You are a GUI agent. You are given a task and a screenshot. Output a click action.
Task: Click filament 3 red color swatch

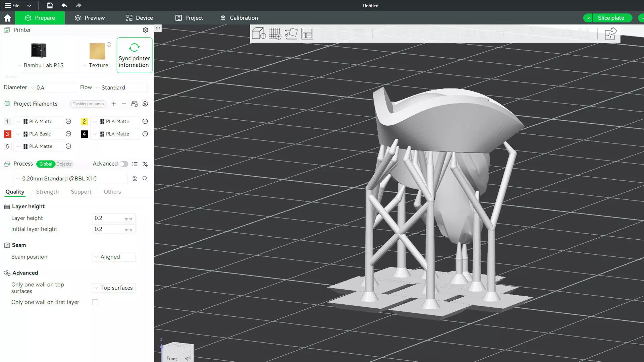[7, 134]
